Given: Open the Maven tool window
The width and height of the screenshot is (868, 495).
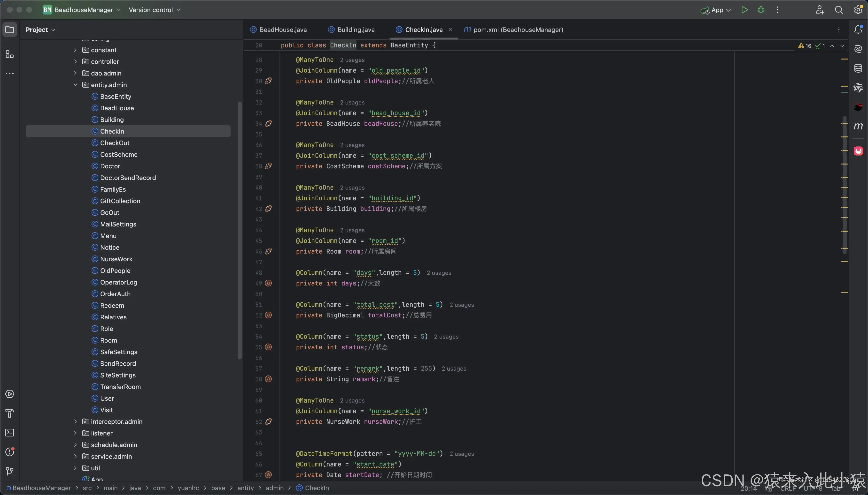Looking at the screenshot, I should click(858, 127).
